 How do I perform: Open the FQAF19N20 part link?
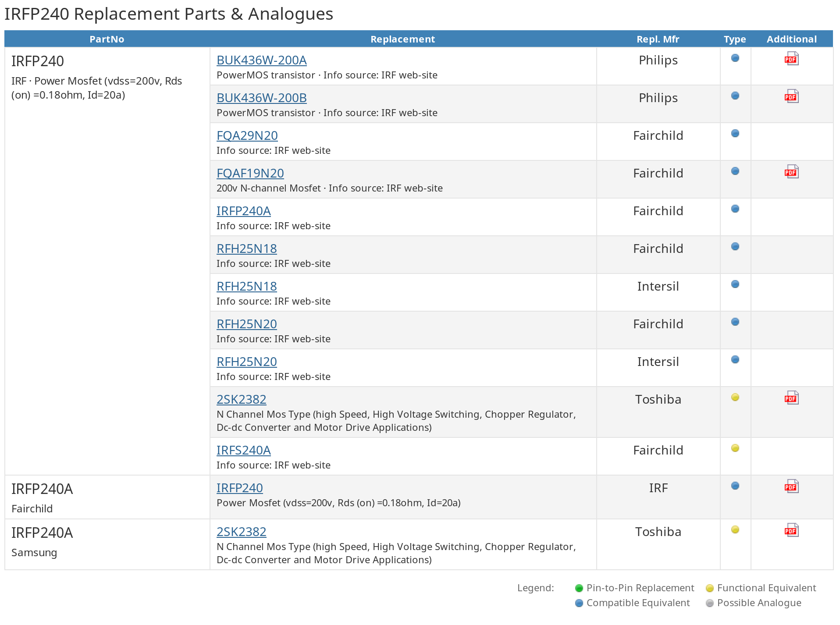click(x=250, y=173)
